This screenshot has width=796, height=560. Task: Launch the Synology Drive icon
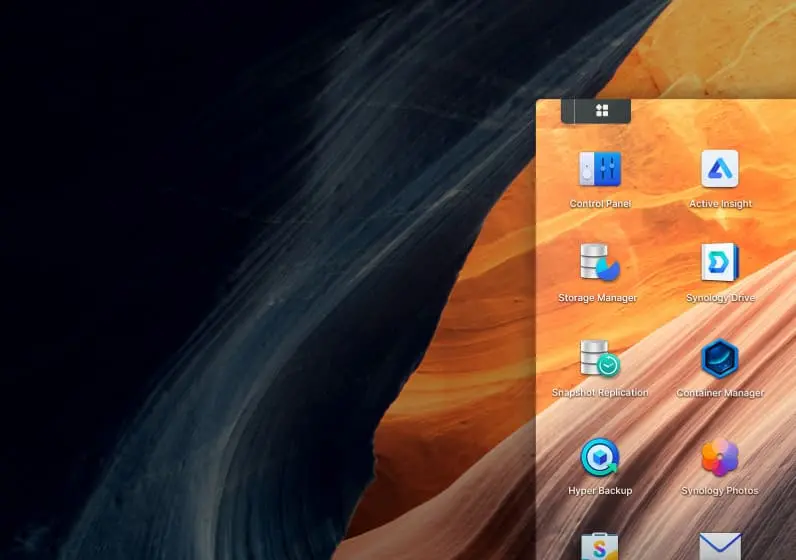(x=720, y=262)
